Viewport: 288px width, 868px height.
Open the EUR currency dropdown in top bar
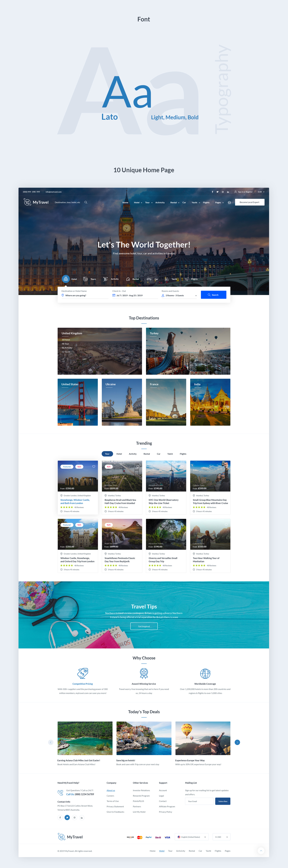261,192
